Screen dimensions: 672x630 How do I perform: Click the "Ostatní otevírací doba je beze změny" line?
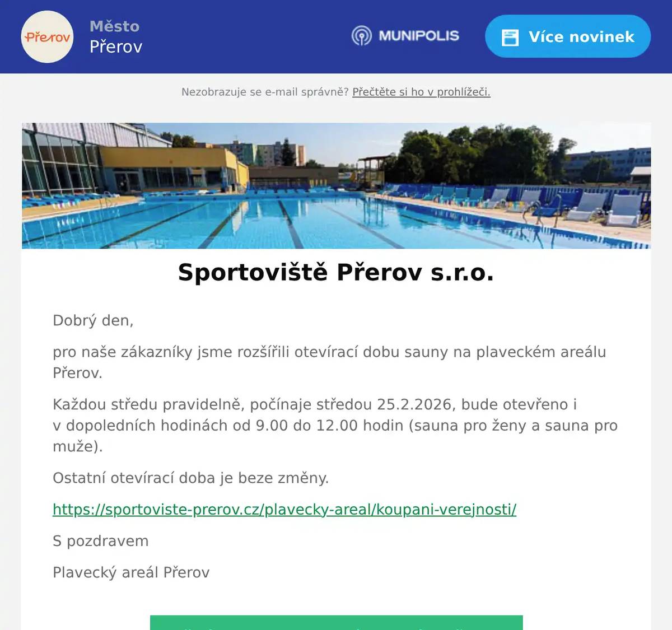click(191, 478)
